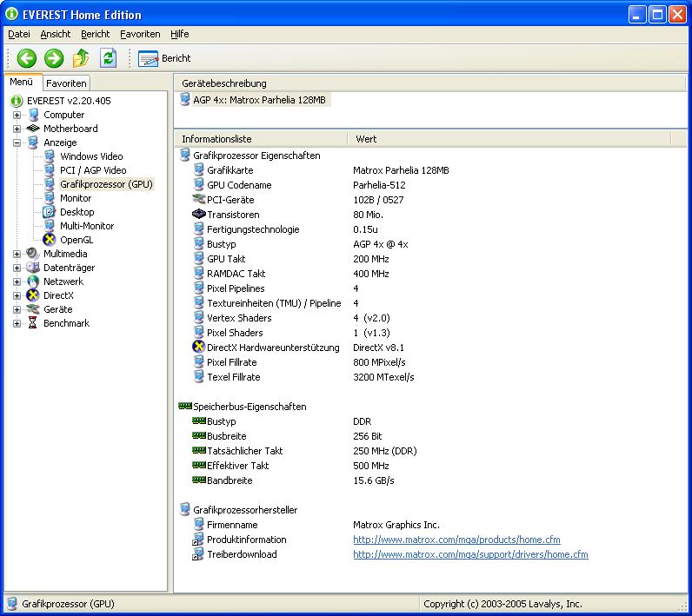Screen dimensions: 692x616
Task: Click the DirectX icon in tree
Action: [33, 295]
